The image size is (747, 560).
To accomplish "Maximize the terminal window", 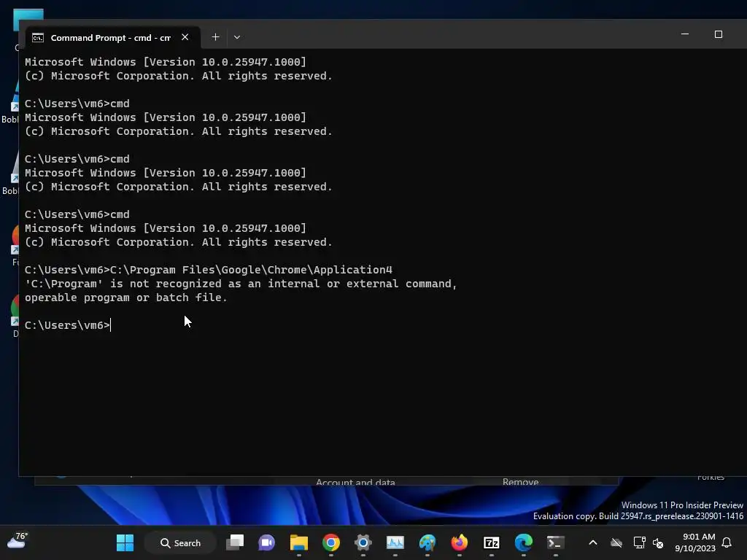I will click(719, 34).
